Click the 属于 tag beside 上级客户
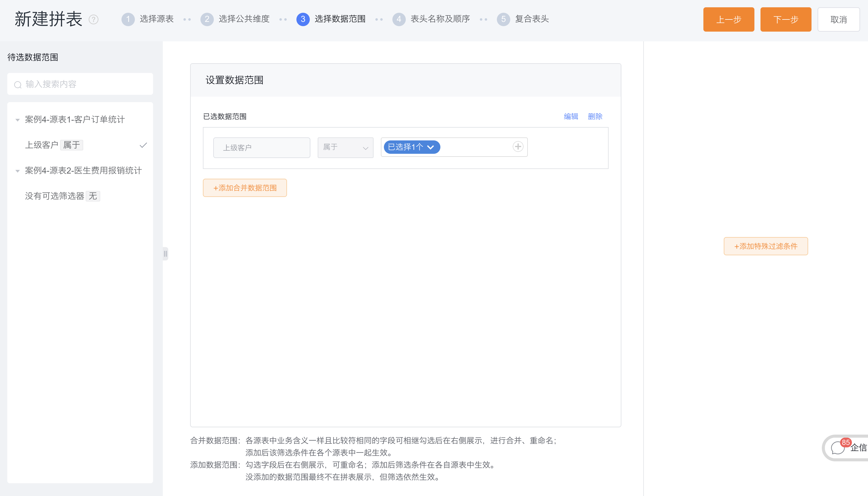 (71, 145)
